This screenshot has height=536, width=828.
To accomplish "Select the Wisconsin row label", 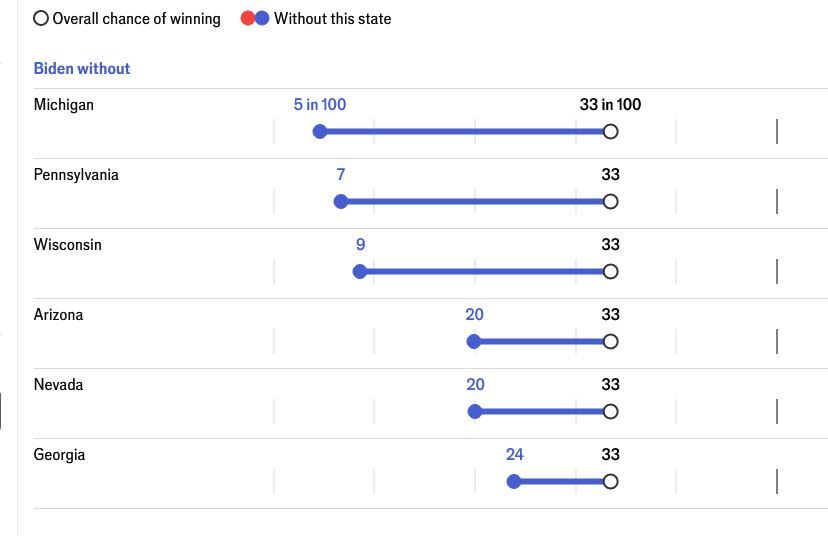I will click(x=68, y=244).
